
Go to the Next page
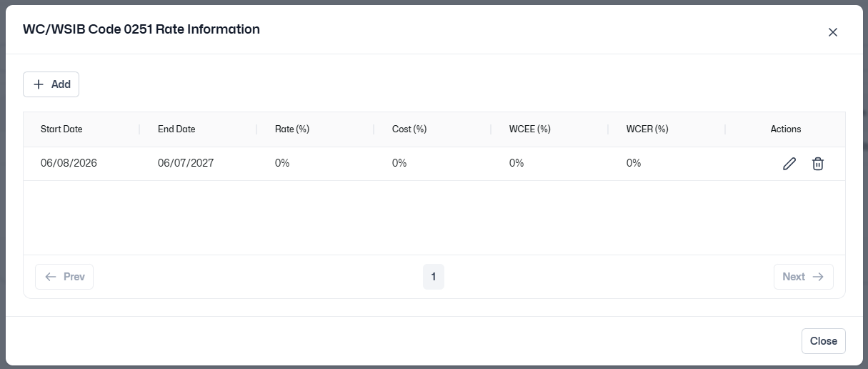coord(803,277)
